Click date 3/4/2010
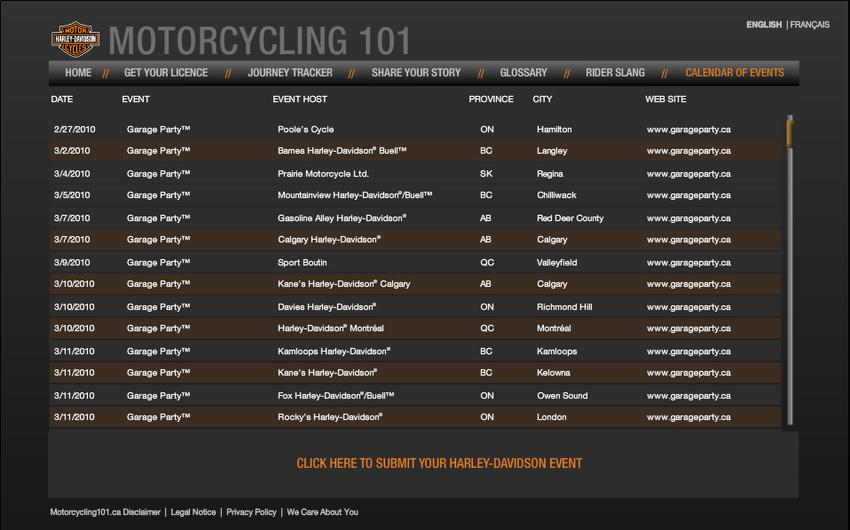 [x=72, y=174]
